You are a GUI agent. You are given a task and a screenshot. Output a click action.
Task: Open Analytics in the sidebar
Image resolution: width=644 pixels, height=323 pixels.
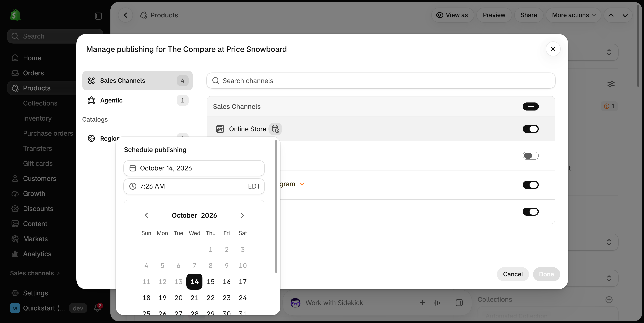click(37, 254)
